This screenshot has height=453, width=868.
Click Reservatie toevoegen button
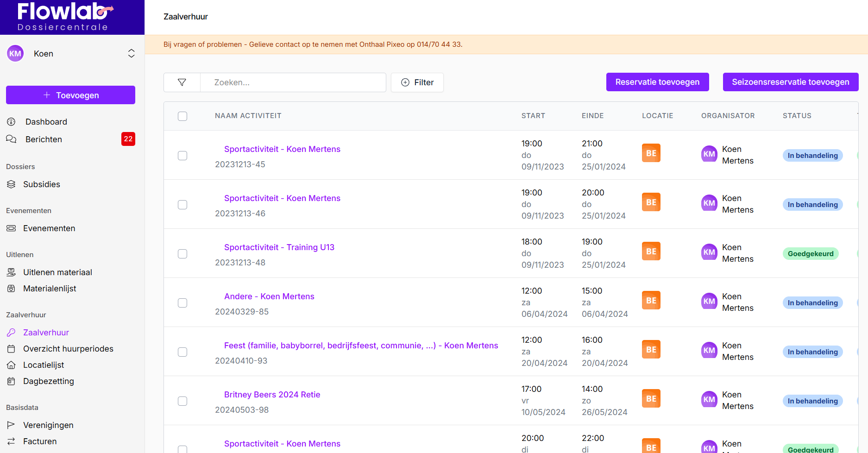(657, 82)
